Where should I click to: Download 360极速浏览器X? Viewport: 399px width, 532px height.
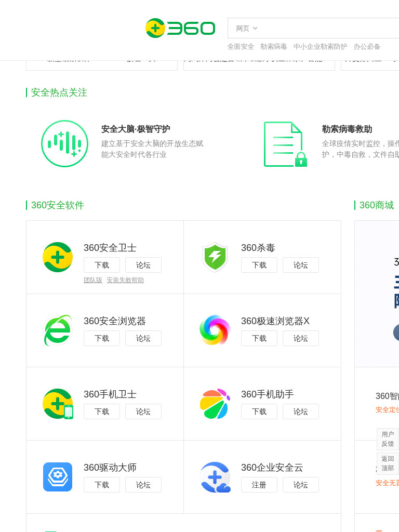pyautogui.click(x=259, y=338)
